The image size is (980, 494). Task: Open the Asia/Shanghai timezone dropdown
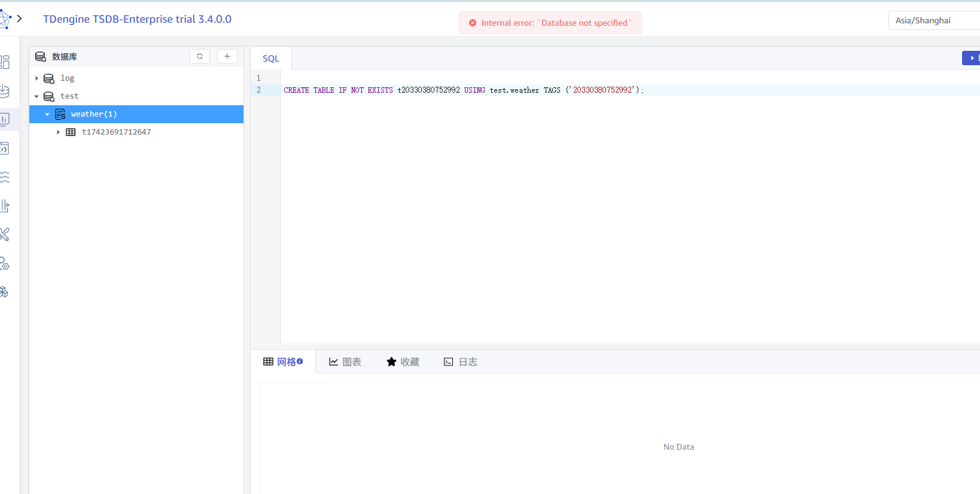pos(933,20)
